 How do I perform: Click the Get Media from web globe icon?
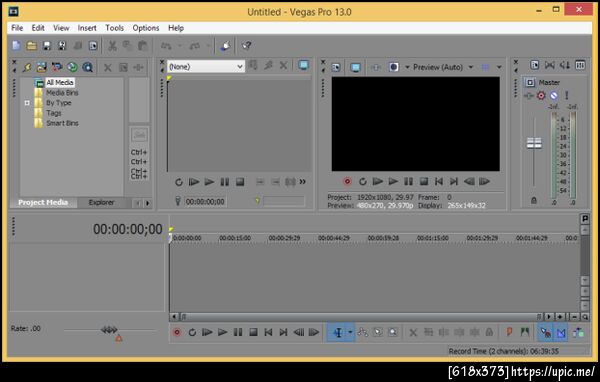[72, 67]
